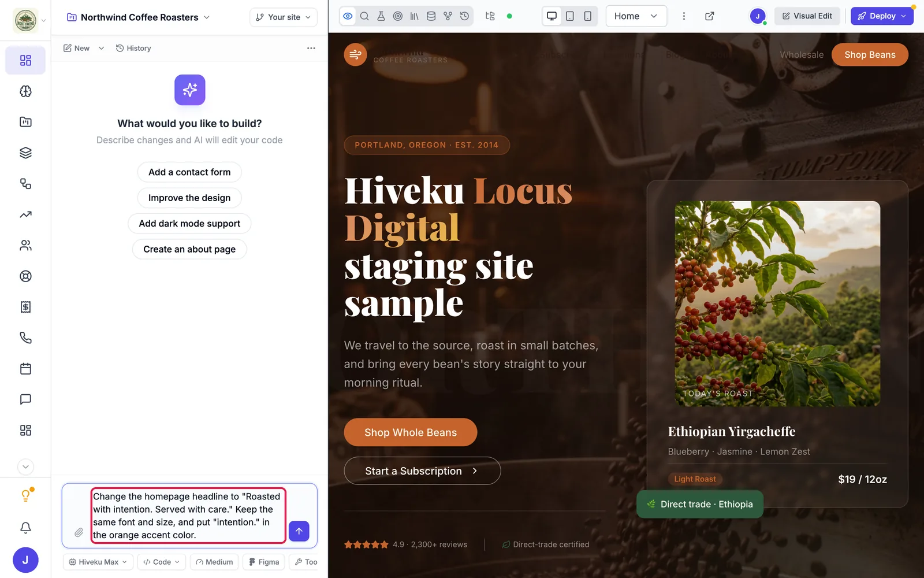Open chat History

click(x=133, y=48)
